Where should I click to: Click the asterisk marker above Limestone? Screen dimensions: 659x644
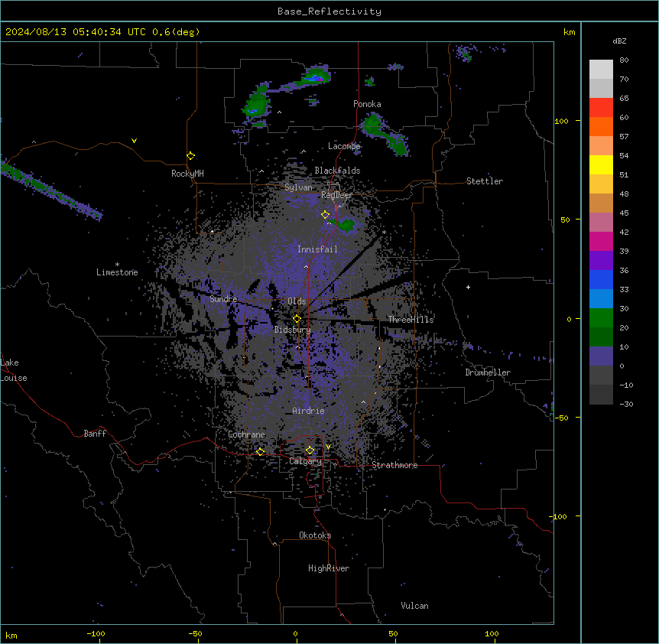117,265
